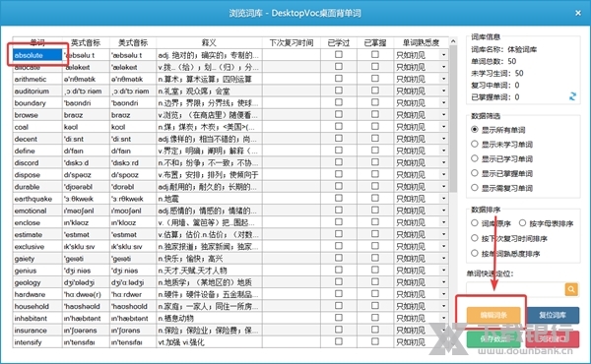Choose the 按下次复习时间排序 sort option
Image resolution: width=591 pixels, height=364 pixels.
(x=475, y=238)
